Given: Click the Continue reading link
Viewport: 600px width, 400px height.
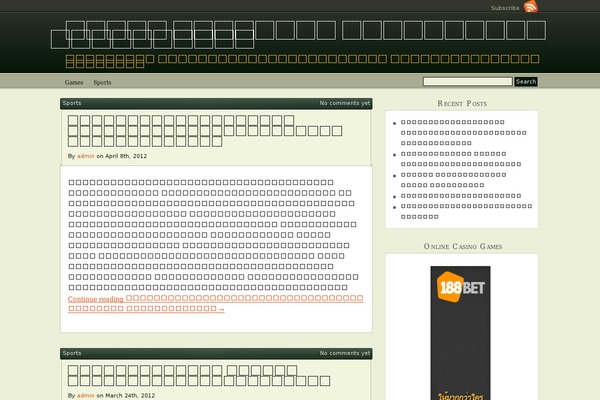Looking at the screenshot, I should (x=215, y=303).
